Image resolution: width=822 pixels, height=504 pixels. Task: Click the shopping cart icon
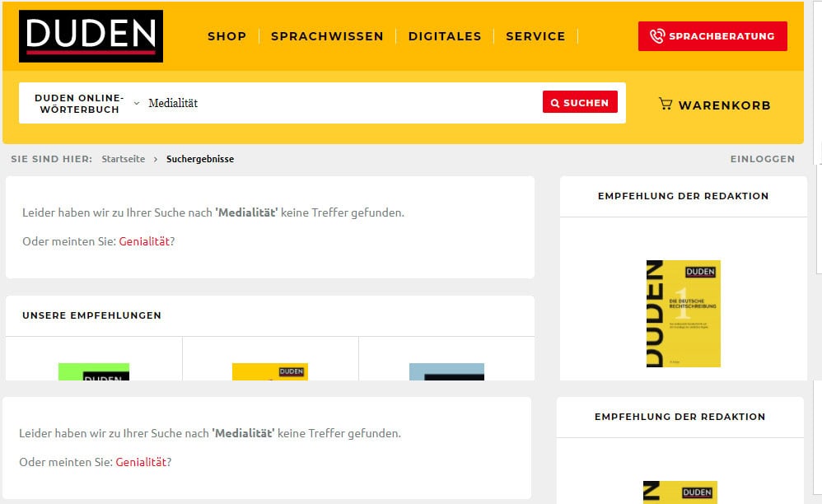click(666, 104)
